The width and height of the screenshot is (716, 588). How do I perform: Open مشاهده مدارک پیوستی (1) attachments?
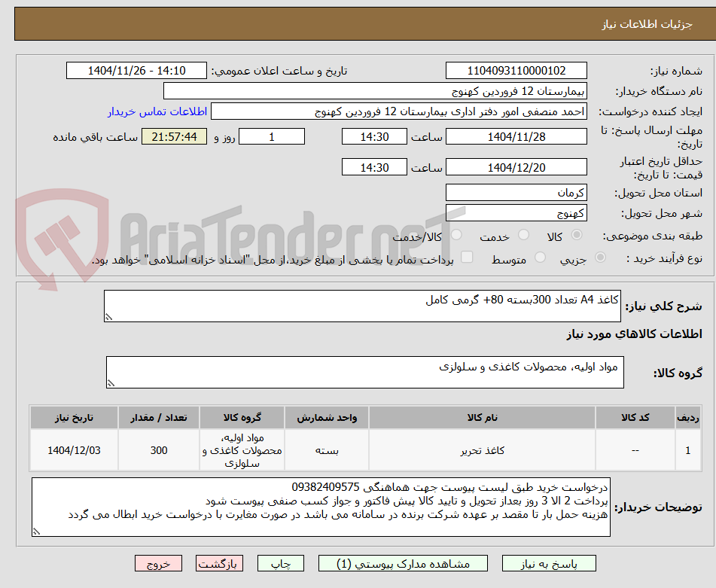pyautogui.click(x=403, y=563)
